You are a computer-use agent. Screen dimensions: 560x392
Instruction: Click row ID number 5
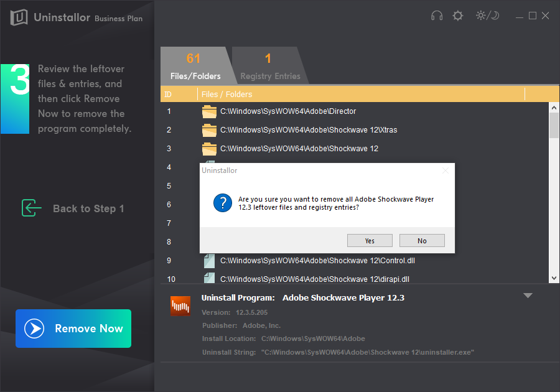[x=169, y=186]
